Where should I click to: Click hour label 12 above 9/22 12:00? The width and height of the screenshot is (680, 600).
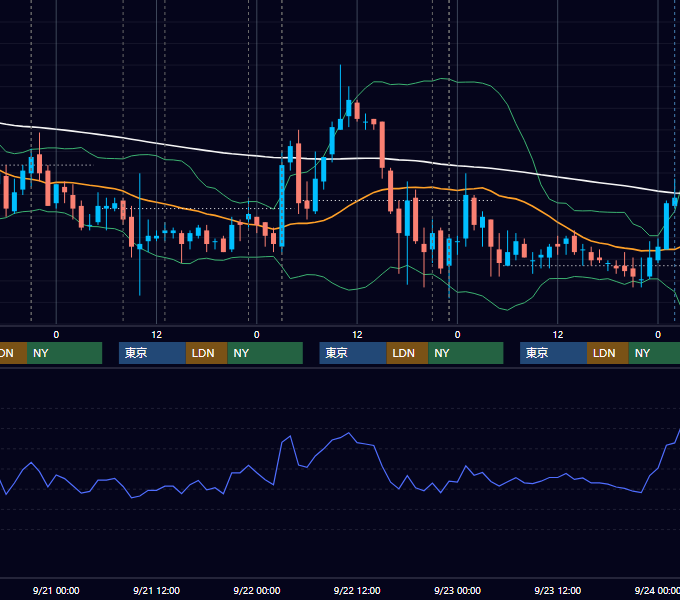click(x=357, y=335)
